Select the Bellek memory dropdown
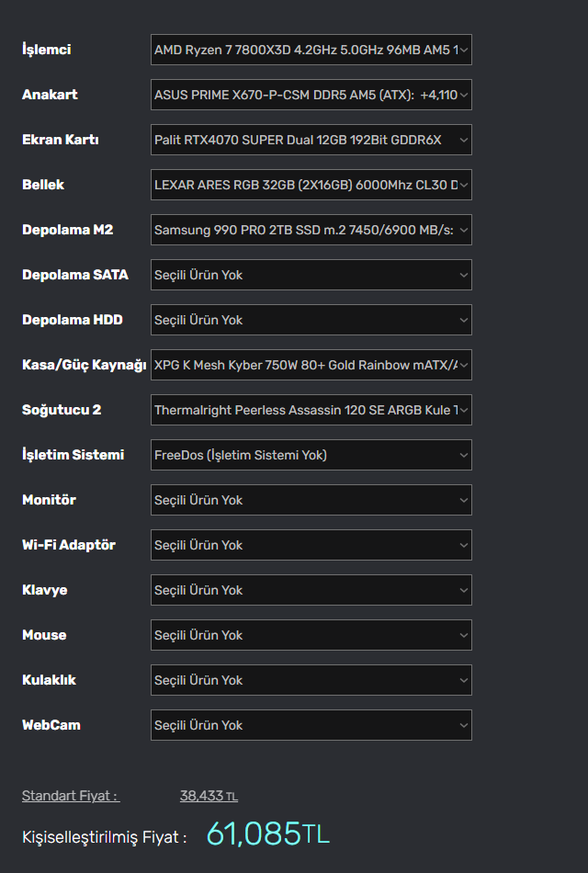Viewport: 588px width, 873px height. pos(311,185)
